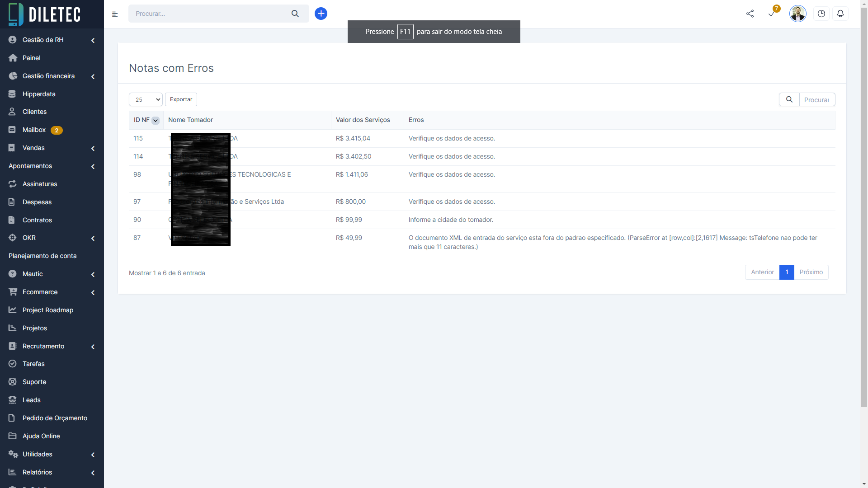868x488 pixels.
Task: Expand the Gestão financeira menu
Action: pyautogui.click(x=49, y=76)
